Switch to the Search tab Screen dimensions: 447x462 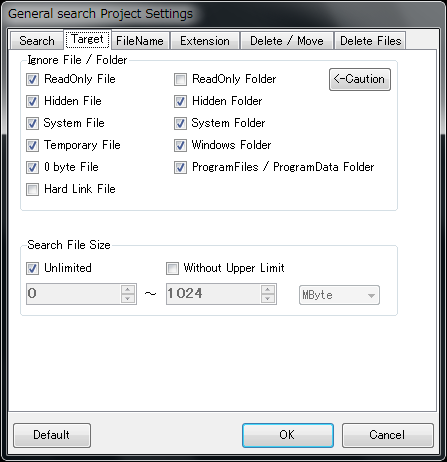coord(37,41)
